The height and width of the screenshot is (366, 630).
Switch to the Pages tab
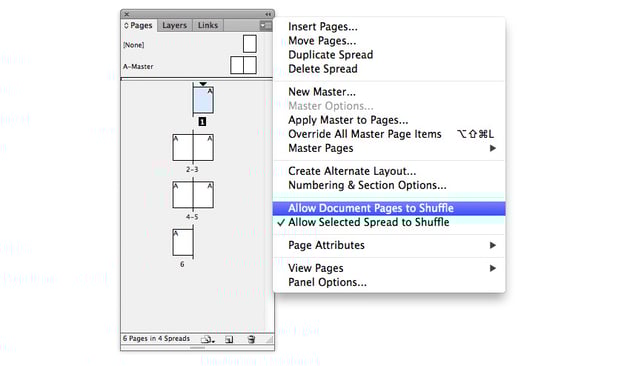tap(139, 25)
